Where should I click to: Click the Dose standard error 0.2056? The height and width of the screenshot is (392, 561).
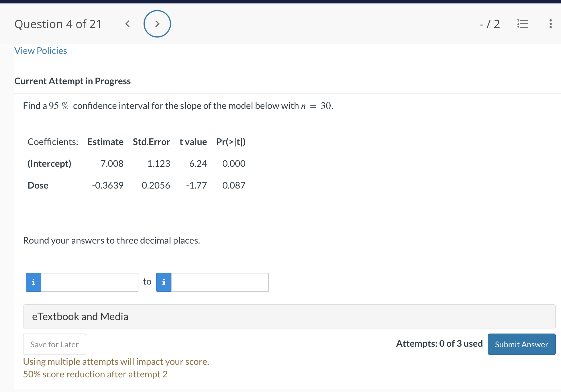tap(156, 185)
